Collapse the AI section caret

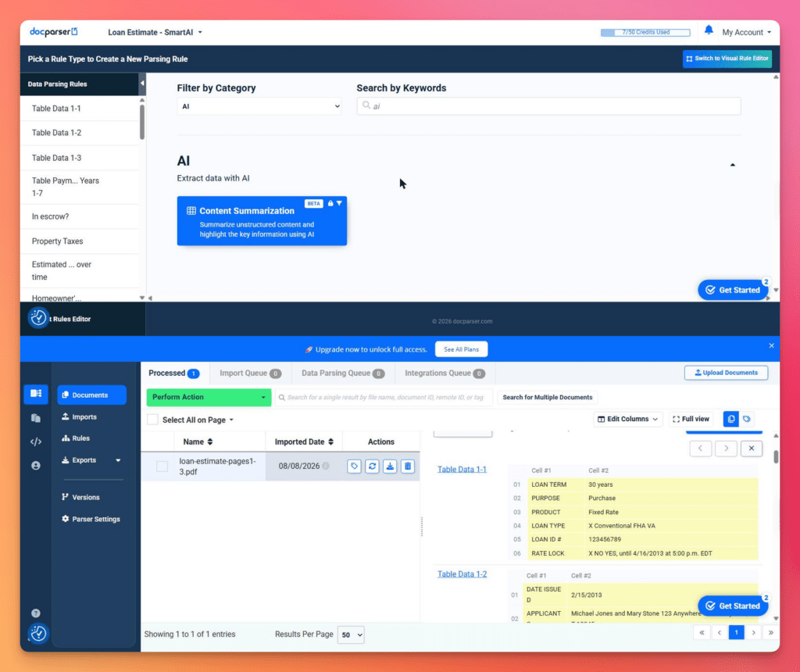pos(733,165)
